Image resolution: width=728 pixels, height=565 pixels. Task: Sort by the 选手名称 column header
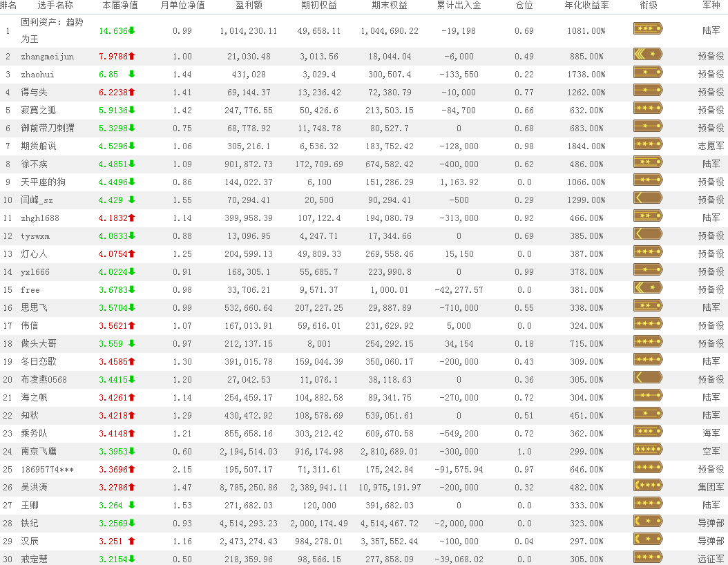click(x=55, y=5)
